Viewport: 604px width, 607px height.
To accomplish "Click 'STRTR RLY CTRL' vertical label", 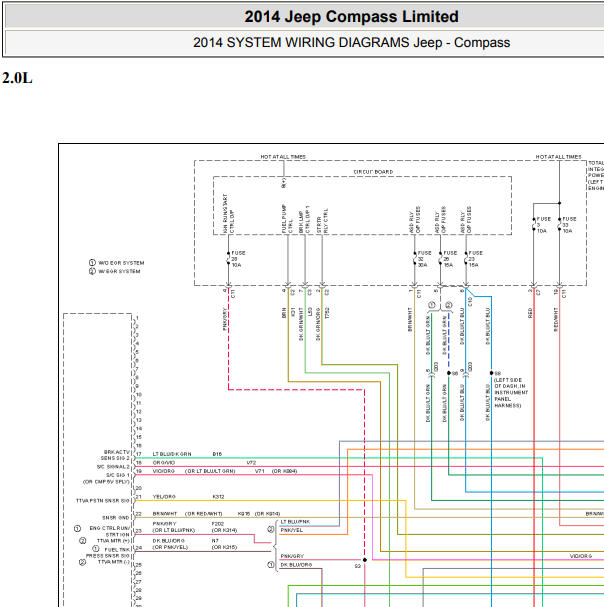I will [322, 221].
